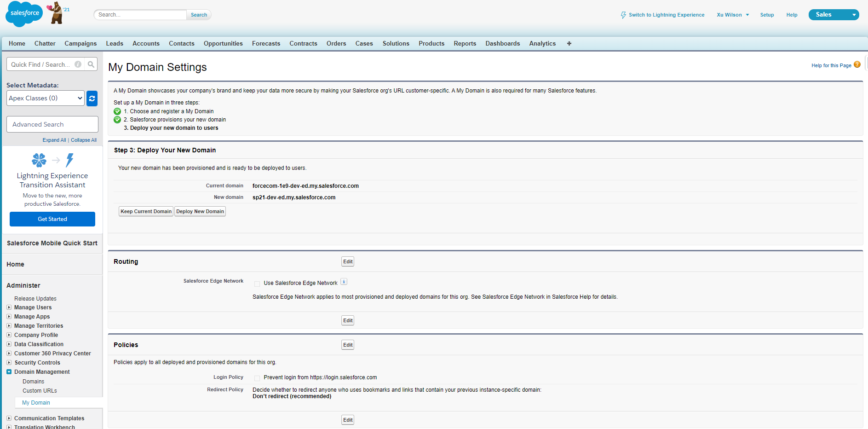The width and height of the screenshot is (868, 429).
Task: View the Salesforce Edge Network info icon
Action: (x=344, y=281)
